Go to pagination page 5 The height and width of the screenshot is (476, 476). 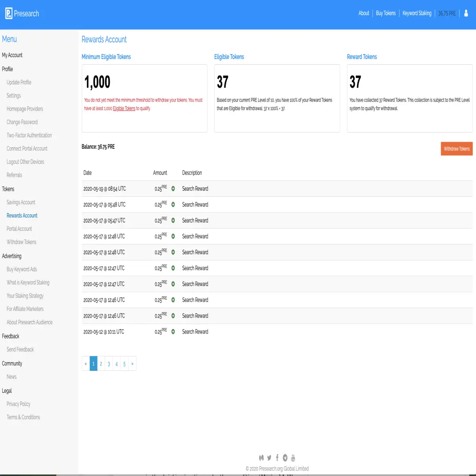pyautogui.click(x=125, y=364)
